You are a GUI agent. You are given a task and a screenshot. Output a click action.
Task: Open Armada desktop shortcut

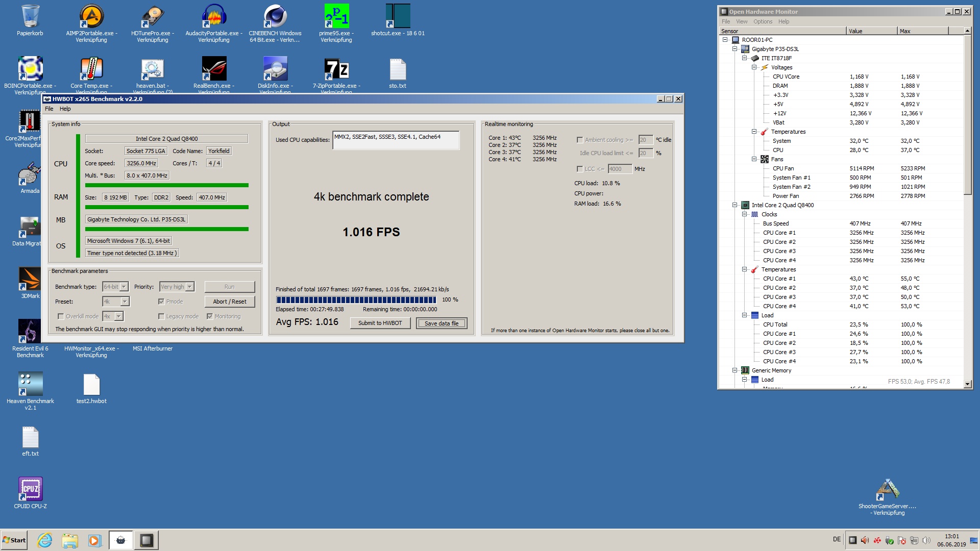tap(30, 174)
